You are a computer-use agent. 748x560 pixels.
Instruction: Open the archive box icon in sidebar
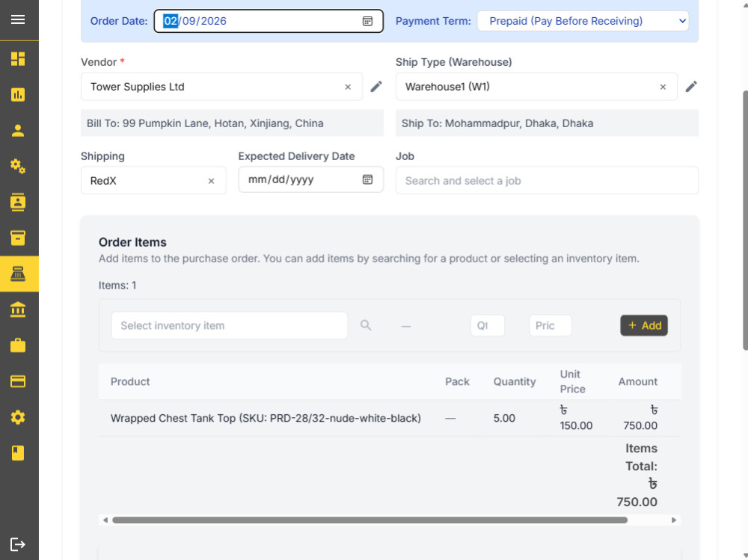[x=18, y=238]
